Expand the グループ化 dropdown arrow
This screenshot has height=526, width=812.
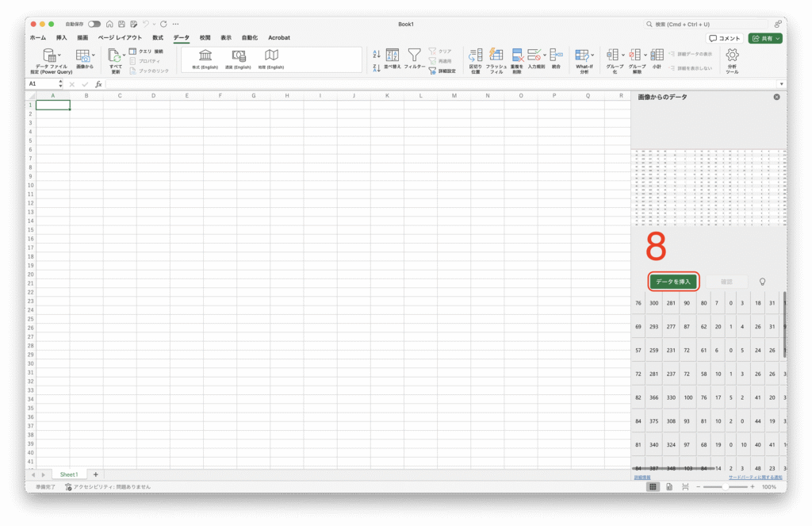click(623, 55)
